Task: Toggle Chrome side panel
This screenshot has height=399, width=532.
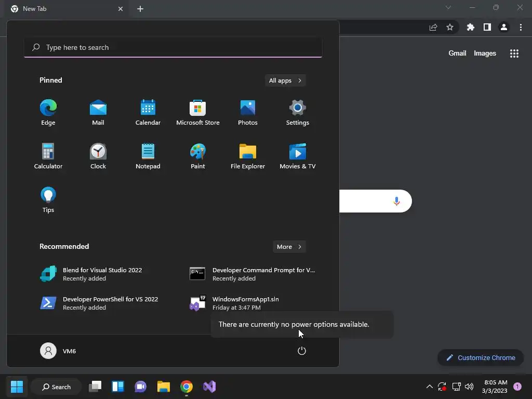Action: tap(487, 27)
